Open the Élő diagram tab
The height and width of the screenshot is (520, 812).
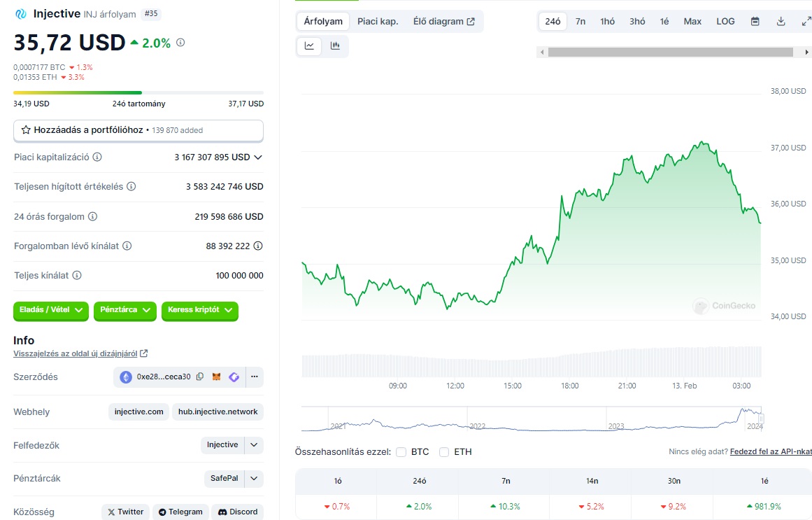point(444,21)
